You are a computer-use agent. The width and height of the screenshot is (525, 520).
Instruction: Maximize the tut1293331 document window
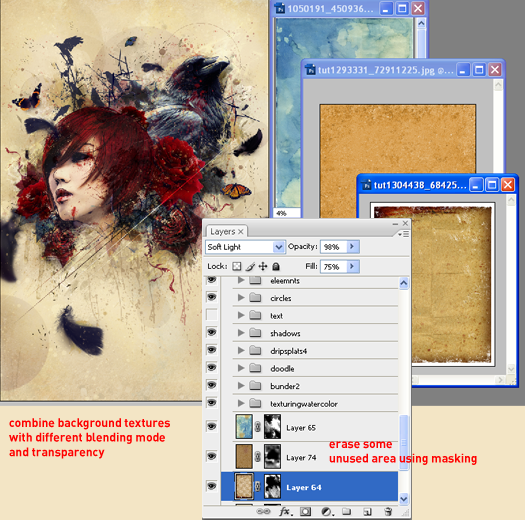(479, 70)
